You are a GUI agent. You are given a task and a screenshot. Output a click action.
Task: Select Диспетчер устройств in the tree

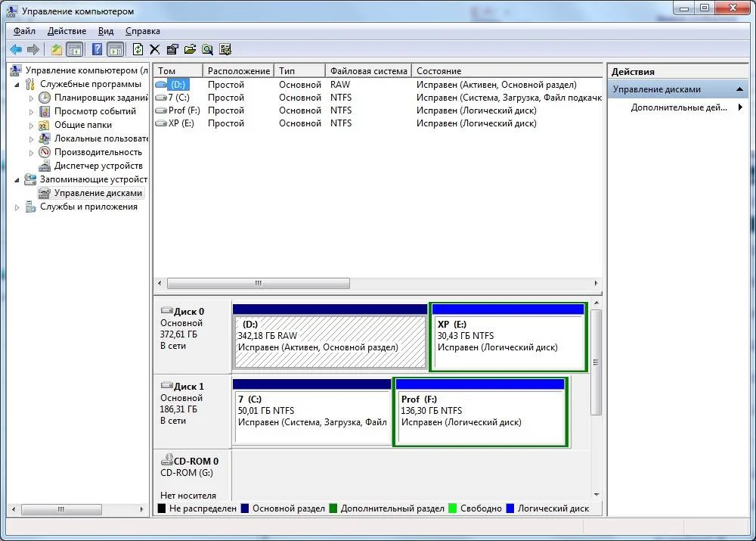point(98,166)
